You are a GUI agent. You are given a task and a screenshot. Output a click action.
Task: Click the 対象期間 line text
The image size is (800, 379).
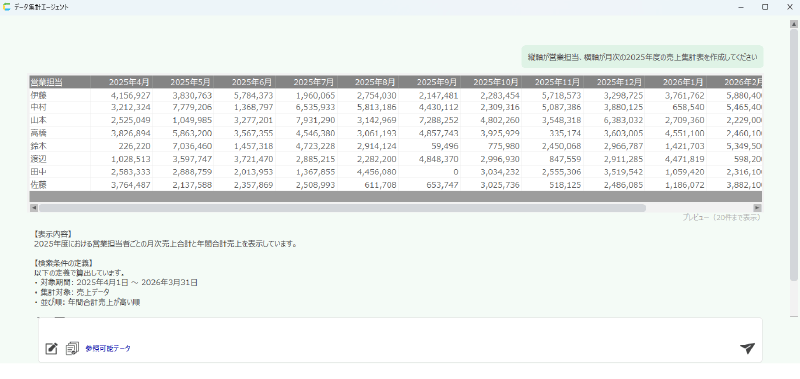[x=116, y=283]
